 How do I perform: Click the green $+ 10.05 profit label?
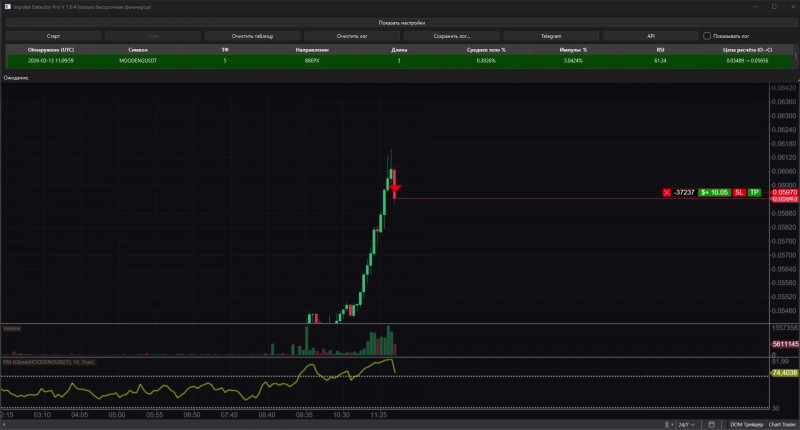(x=714, y=192)
